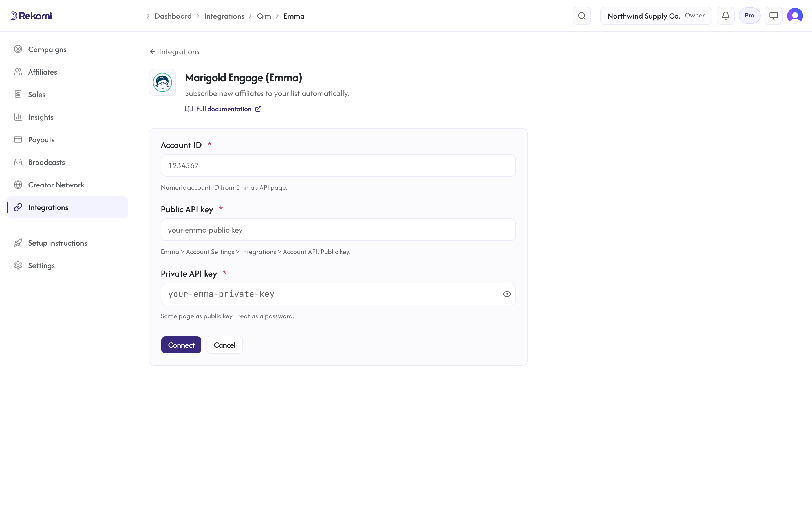Click the monitor display icon
The width and height of the screenshot is (812, 508).
tap(773, 16)
